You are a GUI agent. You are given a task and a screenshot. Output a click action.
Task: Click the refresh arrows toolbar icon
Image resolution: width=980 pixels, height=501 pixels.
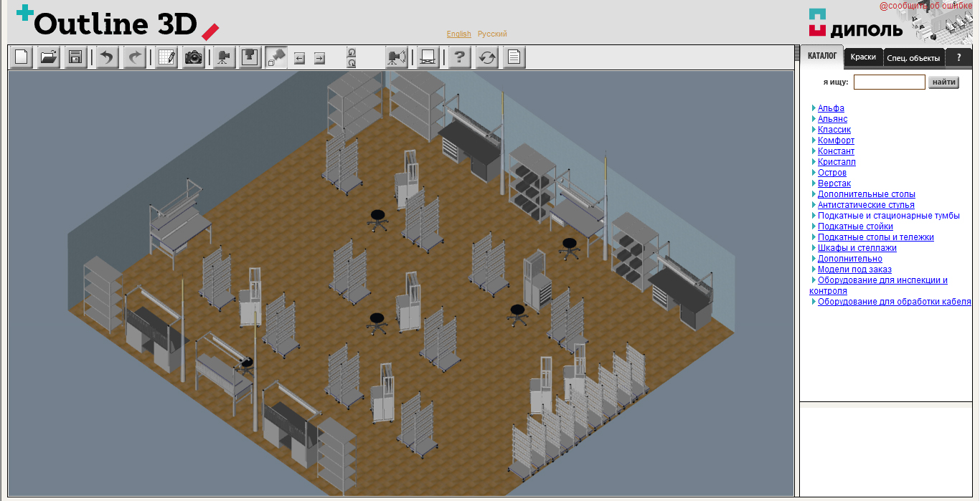click(x=487, y=57)
